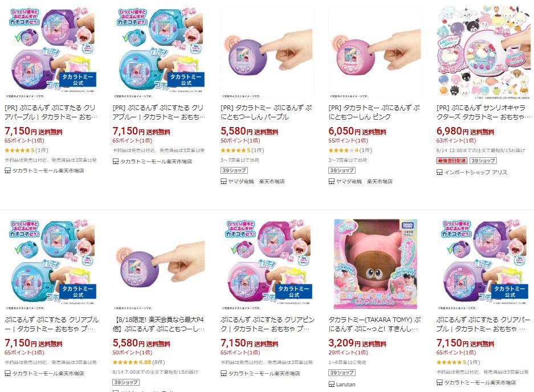Click the 39ショップ badge under ぷにともつーしん パープル
The width and height of the screenshot is (534, 392).
pos(234,170)
